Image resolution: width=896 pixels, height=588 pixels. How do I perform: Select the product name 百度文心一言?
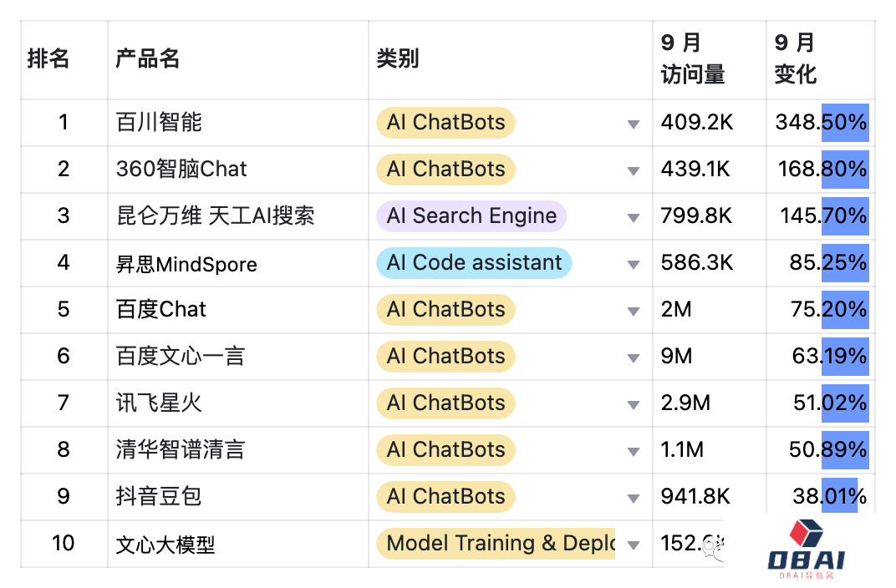click(x=181, y=357)
